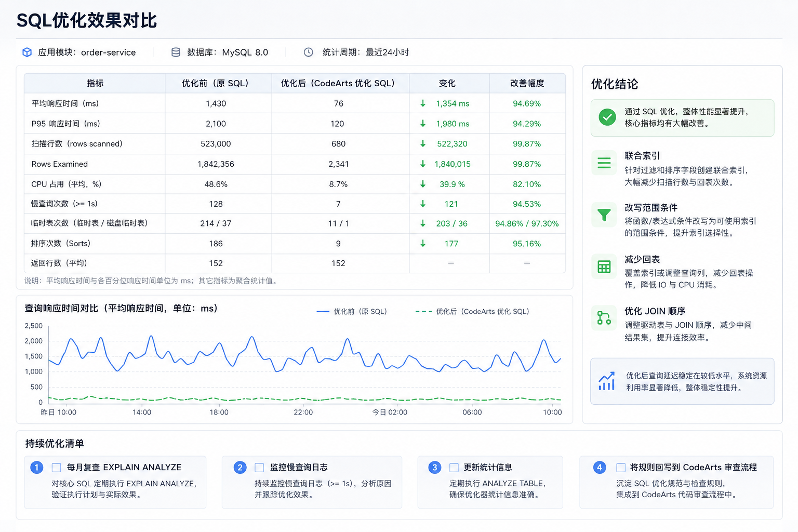798x532 pixels.
Task: Click the blue trend chart icon
Action: (x=606, y=381)
